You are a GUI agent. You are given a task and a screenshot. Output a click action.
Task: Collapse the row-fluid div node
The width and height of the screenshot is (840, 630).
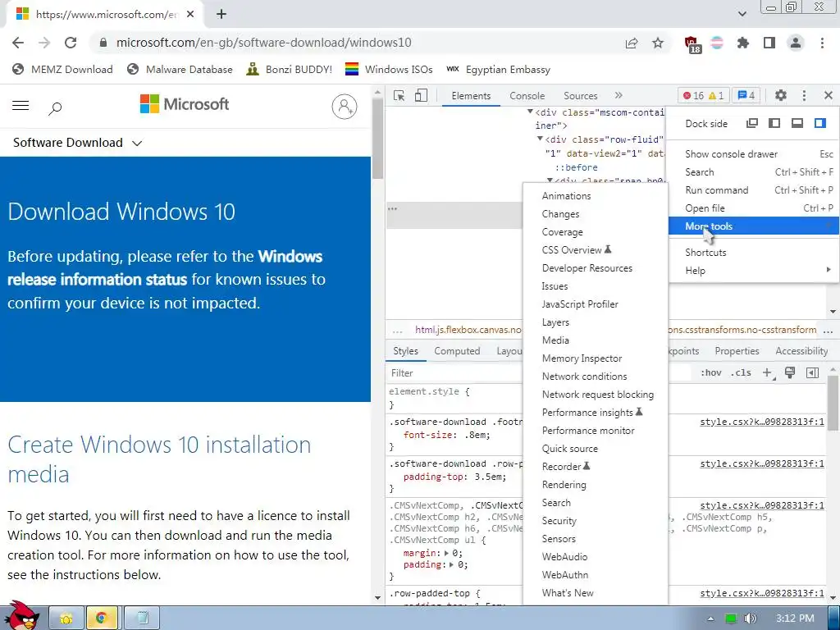(540, 139)
